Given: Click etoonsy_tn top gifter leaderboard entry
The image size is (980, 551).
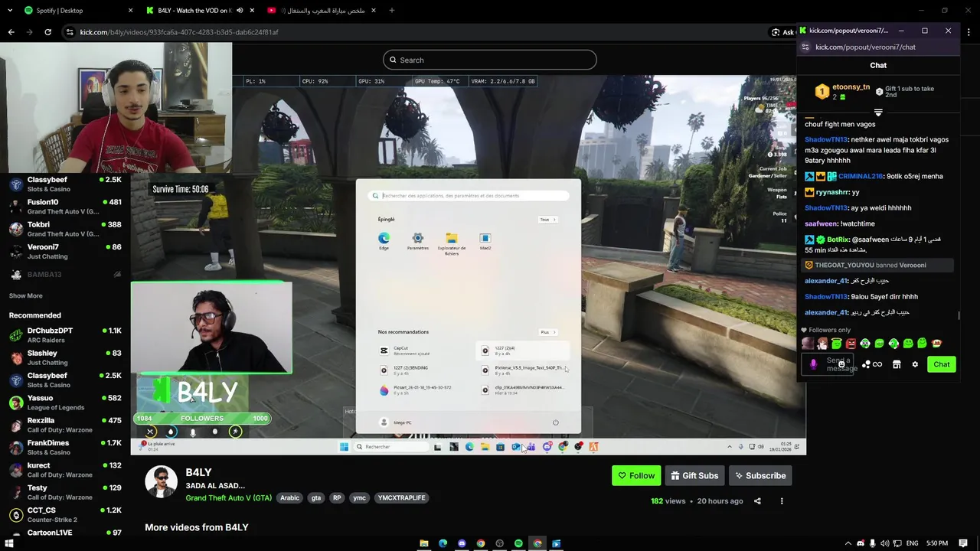Looking at the screenshot, I should coord(842,92).
